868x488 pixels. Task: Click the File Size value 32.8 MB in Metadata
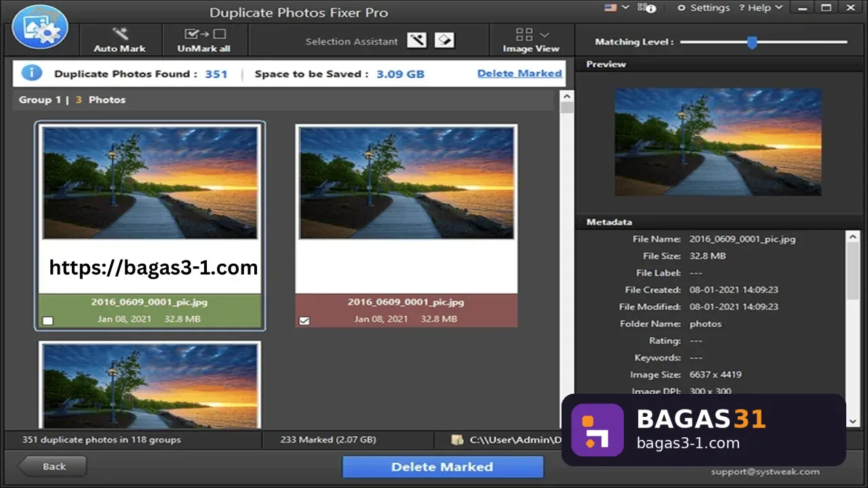(707, 256)
